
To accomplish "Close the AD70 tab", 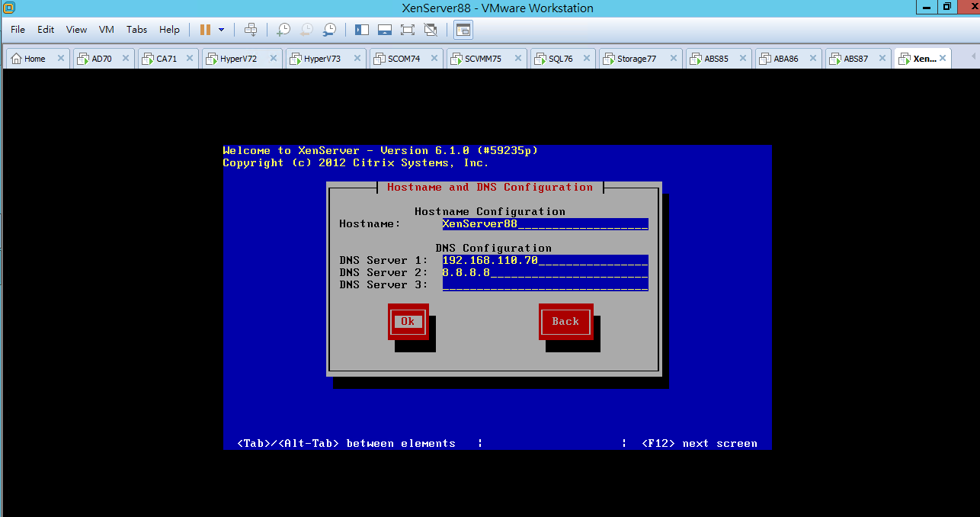I will [126, 59].
